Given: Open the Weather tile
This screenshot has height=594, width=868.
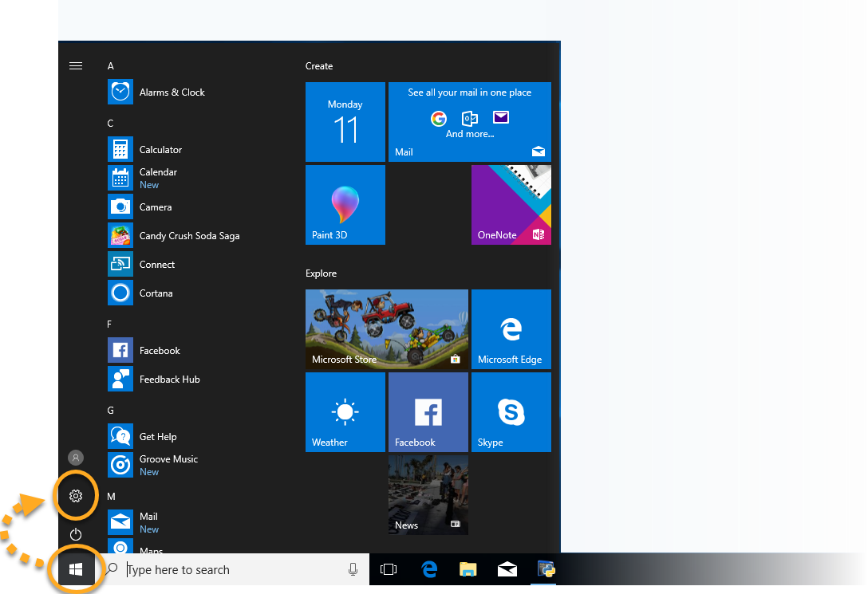Looking at the screenshot, I should click(345, 412).
